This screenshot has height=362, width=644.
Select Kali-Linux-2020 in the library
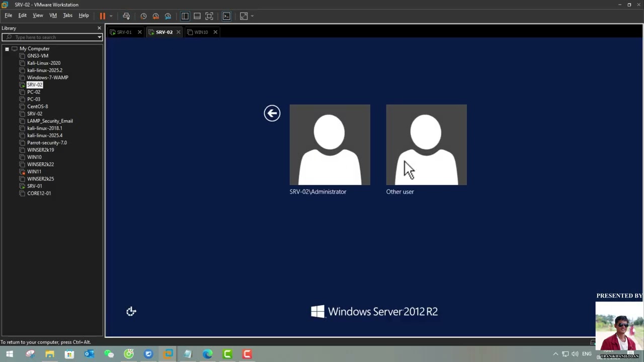coord(44,63)
